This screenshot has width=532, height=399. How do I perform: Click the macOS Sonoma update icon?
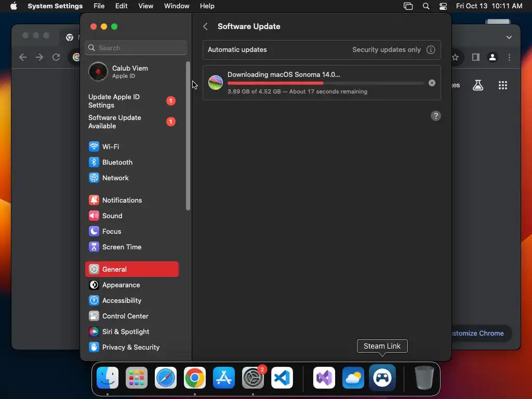(x=216, y=83)
